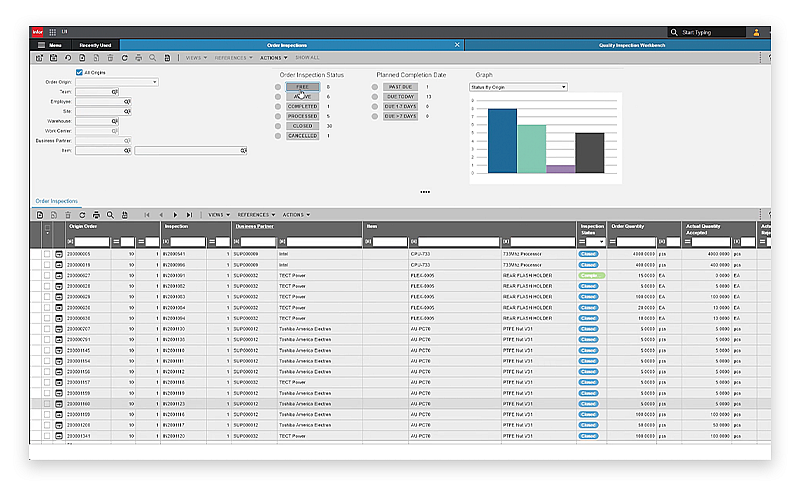The width and height of the screenshot is (800, 493).
Task: Open the grid toolbar Views dropdown
Action: pos(218,214)
